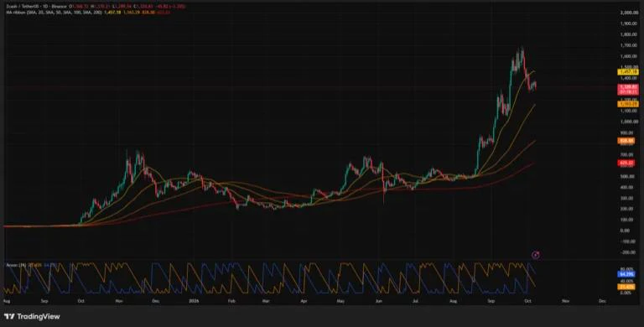The width and height of the screenshot is (644, 327).
Task: Click the orange 21.43% Aroon axis label
Action: pos(626,287)
